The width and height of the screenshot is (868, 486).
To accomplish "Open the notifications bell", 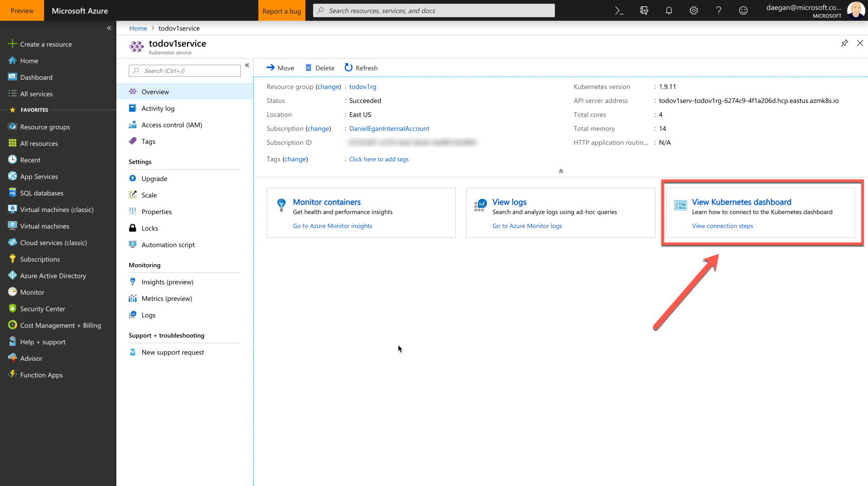I will tap(669, 10).
